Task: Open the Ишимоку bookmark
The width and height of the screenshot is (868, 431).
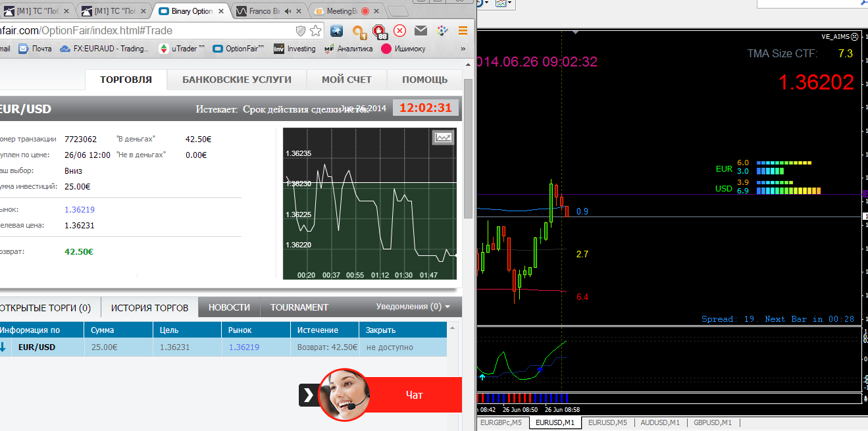Action: tap(403, 49)
